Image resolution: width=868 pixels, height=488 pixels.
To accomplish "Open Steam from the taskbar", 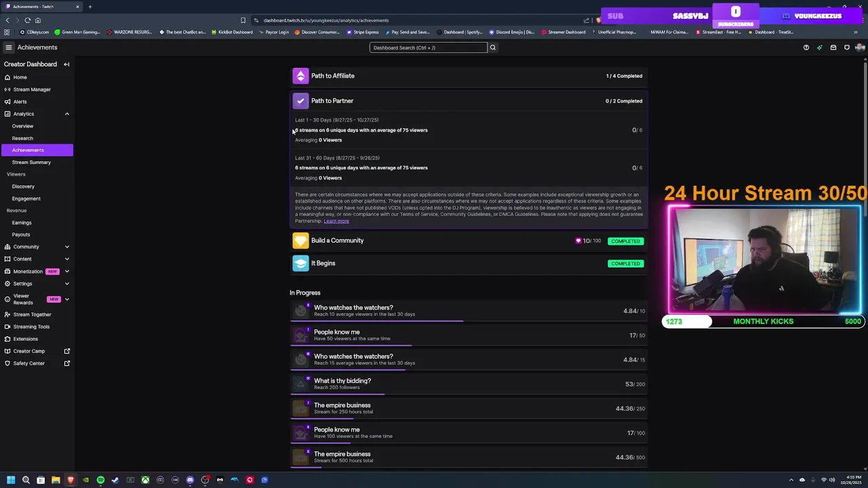I will click(x=115, y=480).
